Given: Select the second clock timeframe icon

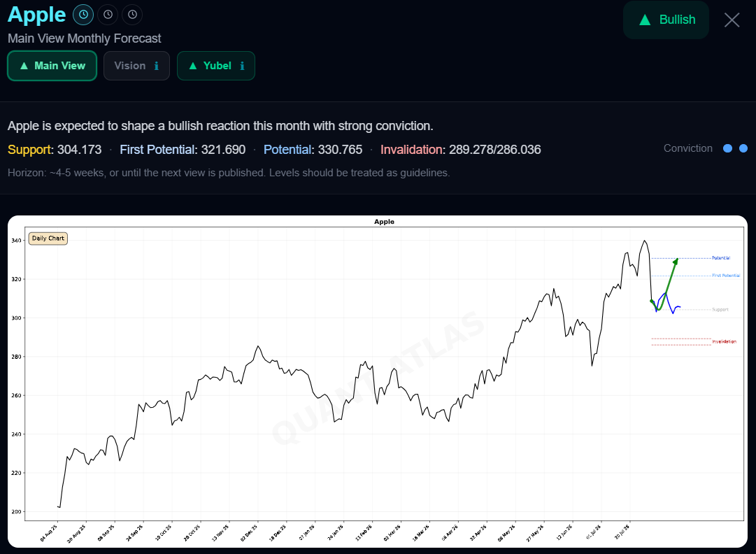Looking at the screenshot, I should [x=108, y=15].
